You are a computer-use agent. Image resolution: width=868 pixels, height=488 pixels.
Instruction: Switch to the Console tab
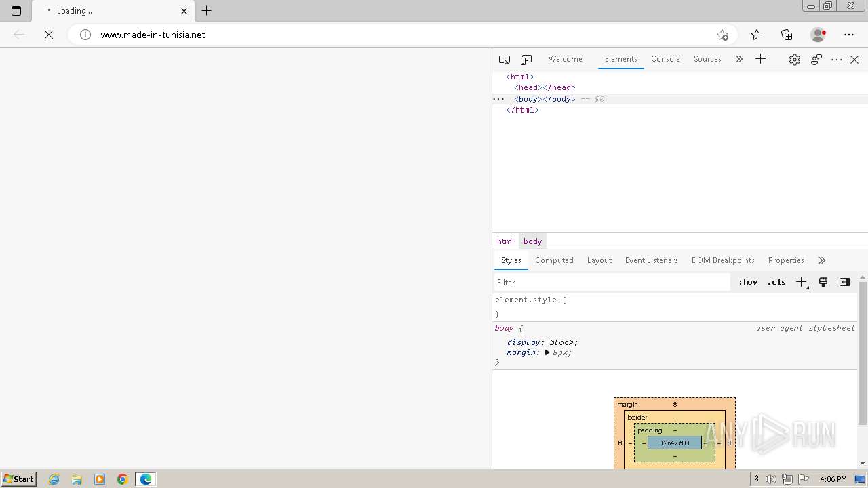[665, 59]
